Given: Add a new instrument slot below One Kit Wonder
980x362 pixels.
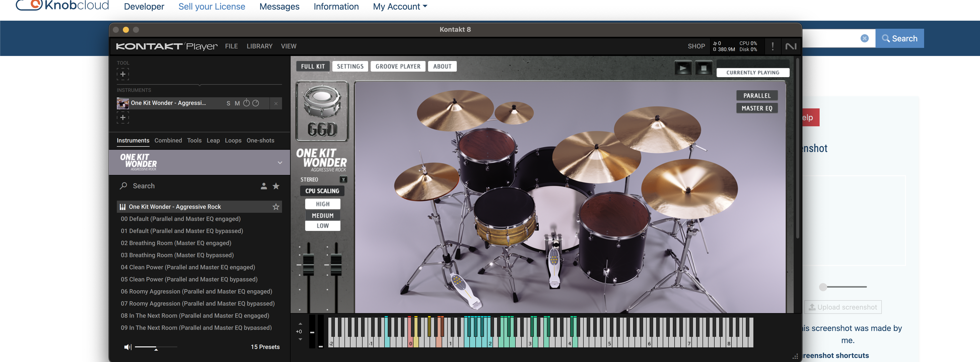Looking at the screenshot, I should [x=122, y=117].
